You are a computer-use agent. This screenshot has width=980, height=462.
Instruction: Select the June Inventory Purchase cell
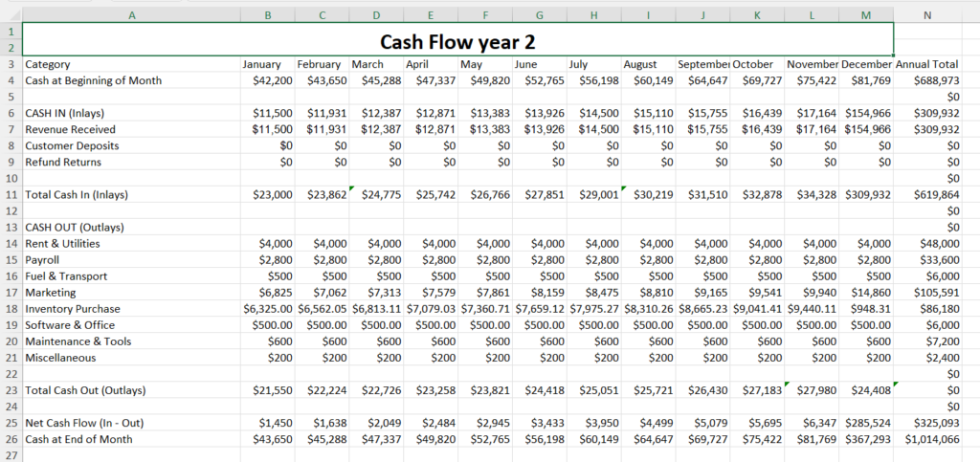pyautogui.click(x=539, y=309)
